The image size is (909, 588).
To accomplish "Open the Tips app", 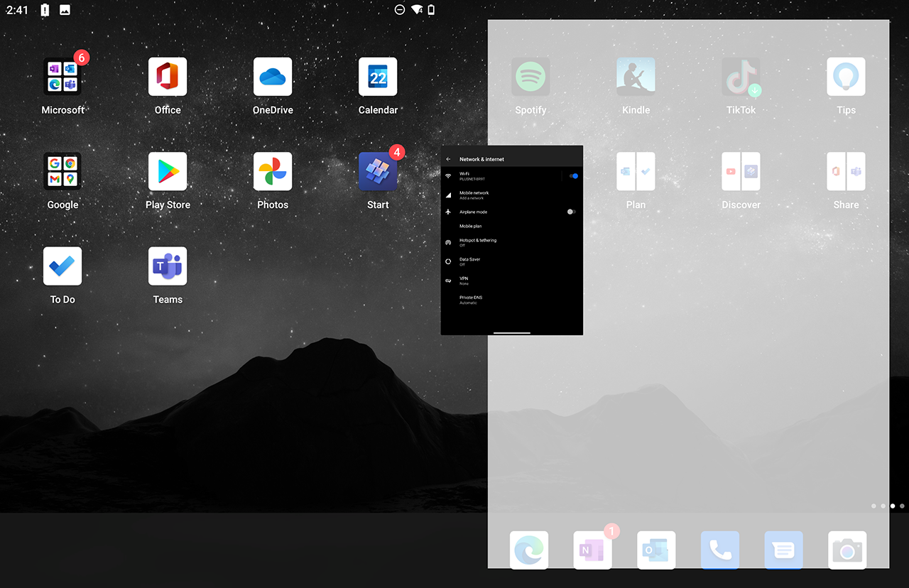I will tap(846, 77).
